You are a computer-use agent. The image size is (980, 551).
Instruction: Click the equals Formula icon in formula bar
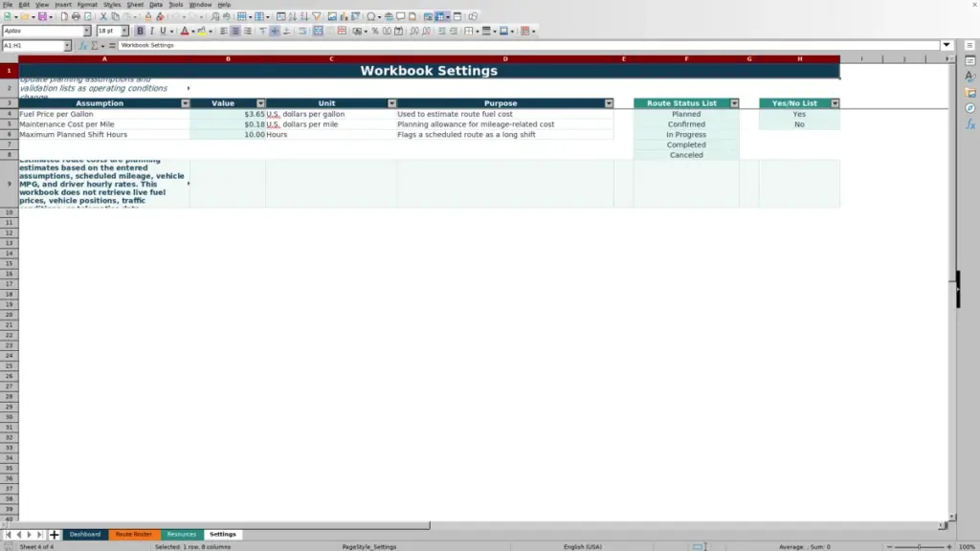pyautogui.click(x=112, y=45)
